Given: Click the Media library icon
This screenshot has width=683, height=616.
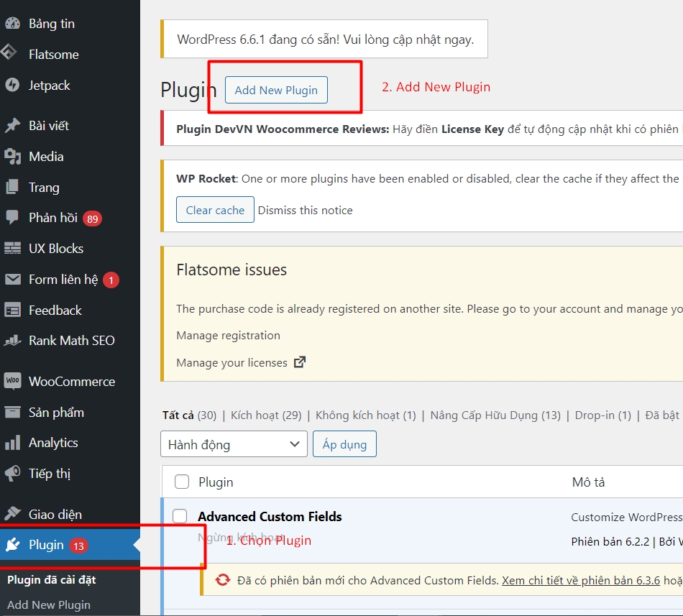Looking at the screenshot, I should 12,156.
